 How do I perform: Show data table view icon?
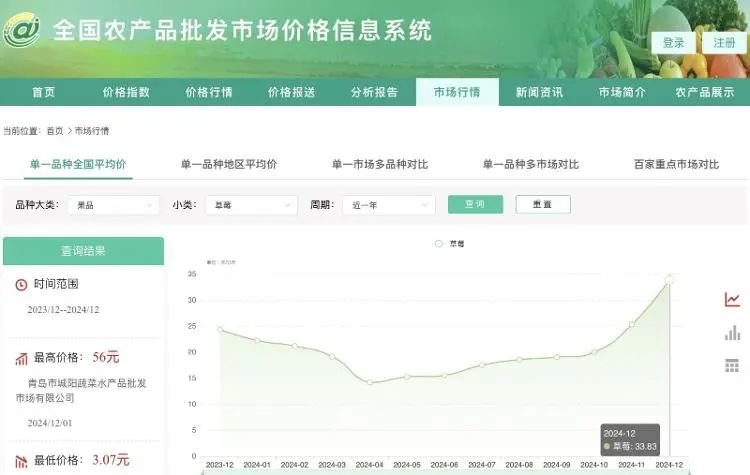(x=732, y=365)
